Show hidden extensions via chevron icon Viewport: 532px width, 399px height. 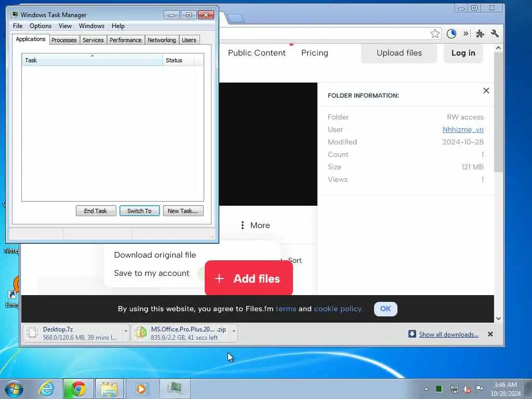[x=466, y=33]
